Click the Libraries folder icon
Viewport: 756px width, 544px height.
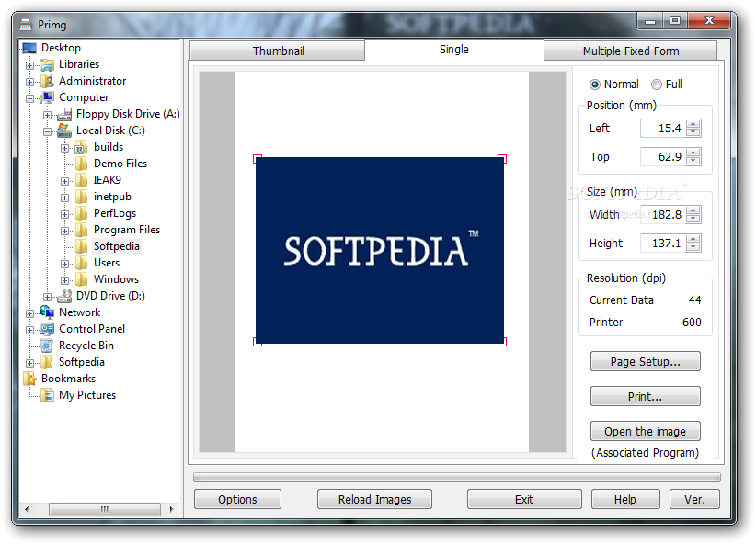pyautogui.click(x=47, y=64)
